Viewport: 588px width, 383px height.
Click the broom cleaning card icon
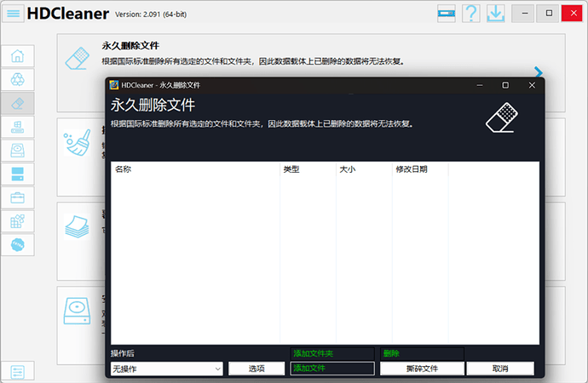(78, 143)
